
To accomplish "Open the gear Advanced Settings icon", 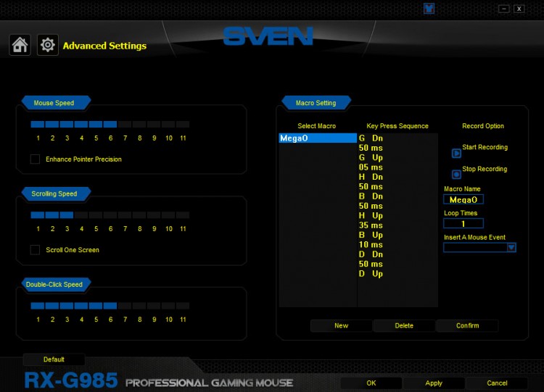I will [x=48, y=45].
